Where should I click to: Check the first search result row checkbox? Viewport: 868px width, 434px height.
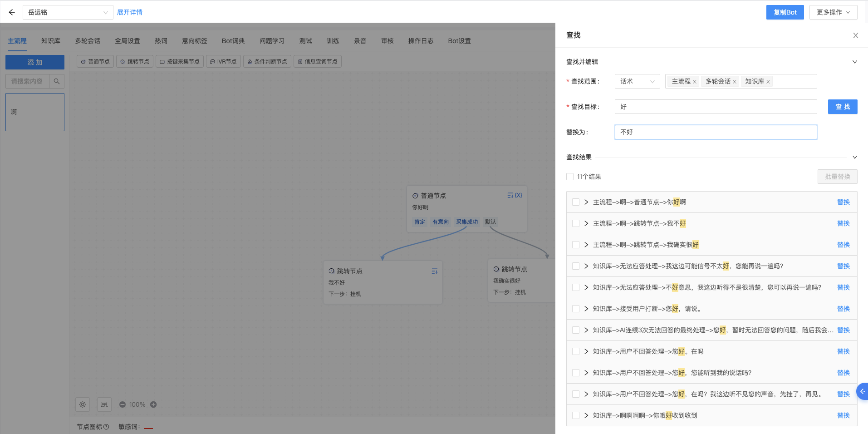pos(576,202)
